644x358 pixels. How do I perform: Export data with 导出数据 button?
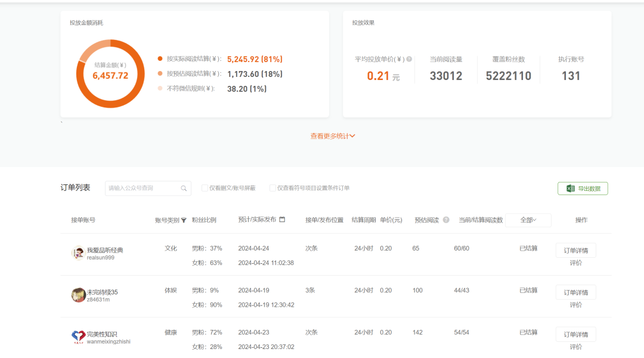click(x=583, y=188)
